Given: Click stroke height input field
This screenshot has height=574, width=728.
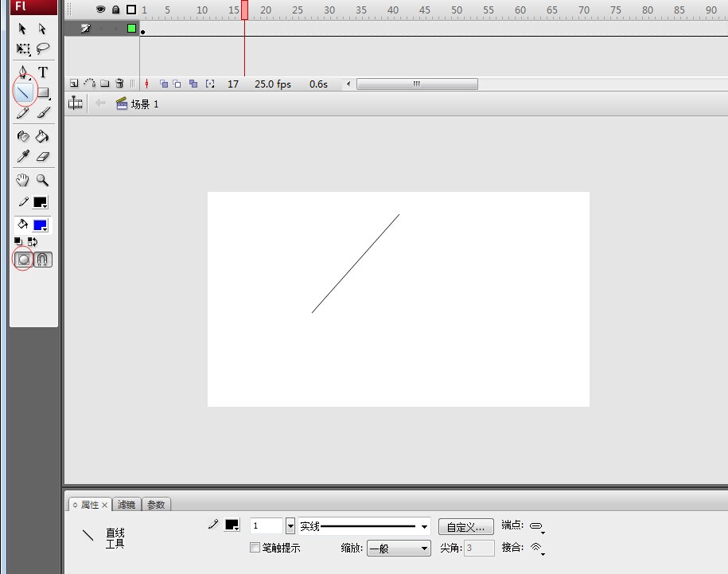Looking at the screenshot, I should [x=267, y=525].
